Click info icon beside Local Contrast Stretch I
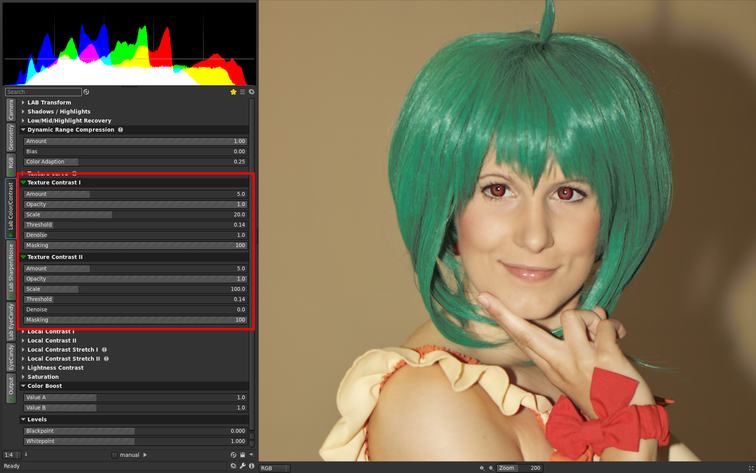The image size is (756, 473). pyautogui.click(x=104, y=350)
